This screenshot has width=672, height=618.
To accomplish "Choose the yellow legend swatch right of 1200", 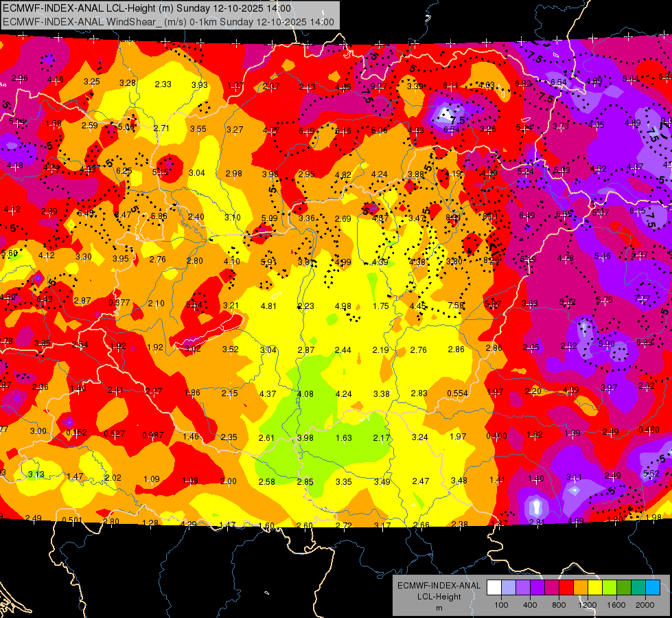I will pos(595,588).
